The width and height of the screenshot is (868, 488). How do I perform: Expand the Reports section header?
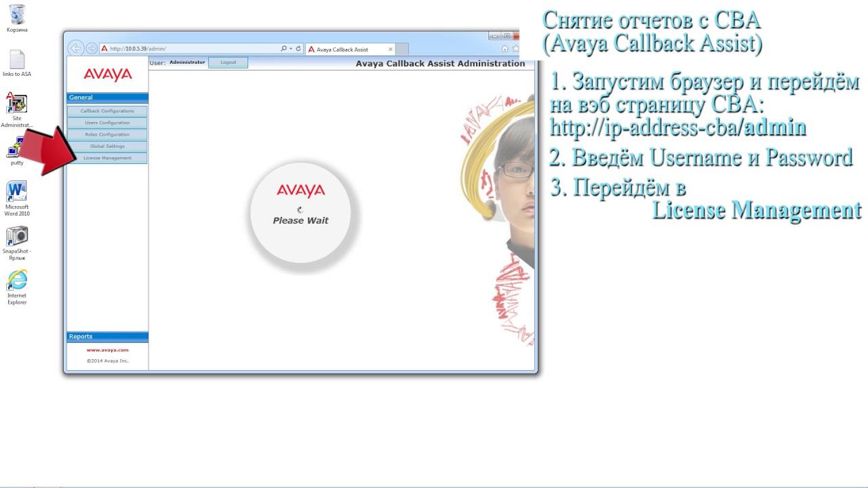[x=107, y=337]
